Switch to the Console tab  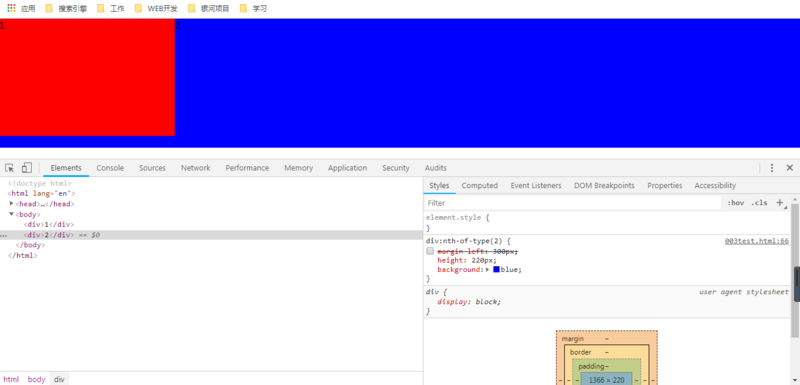110,168
